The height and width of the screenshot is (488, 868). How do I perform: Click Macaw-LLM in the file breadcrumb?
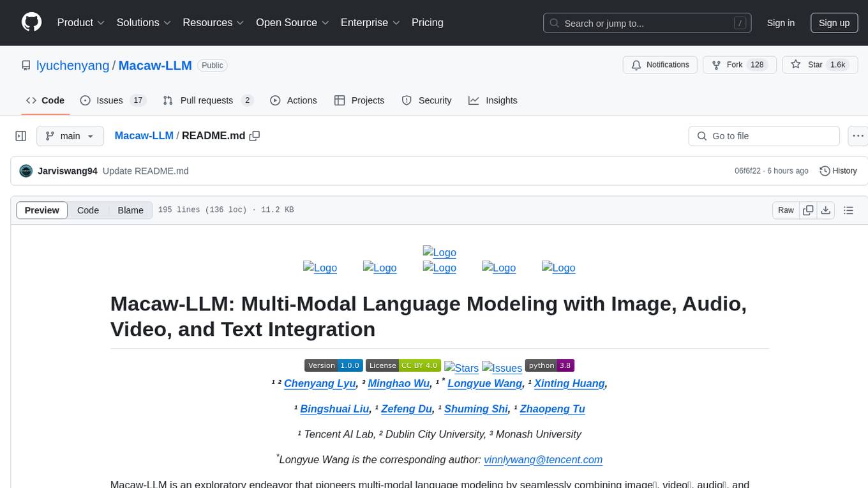pyautogui.click(x=144, y=135)
